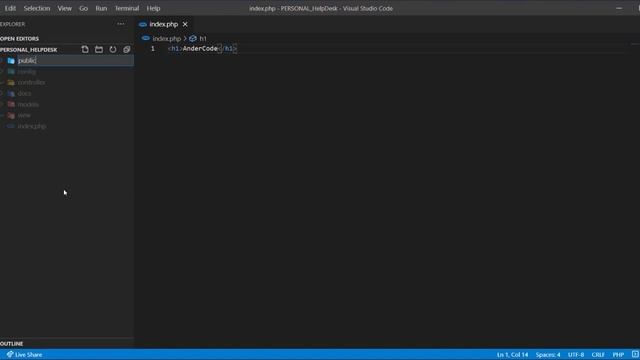Click the New File icon in Explorer
Screen dimensions: 640x360
coord(85,49)
